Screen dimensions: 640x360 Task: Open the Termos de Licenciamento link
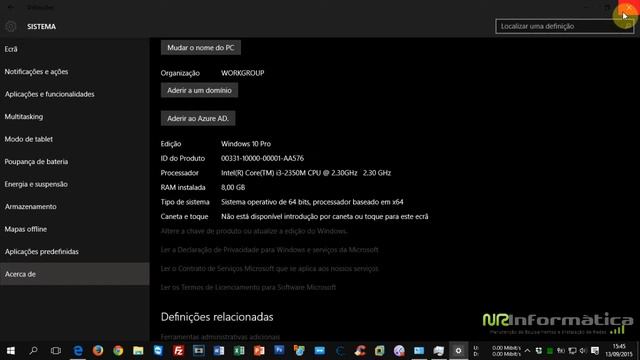[x=248, y=287]
